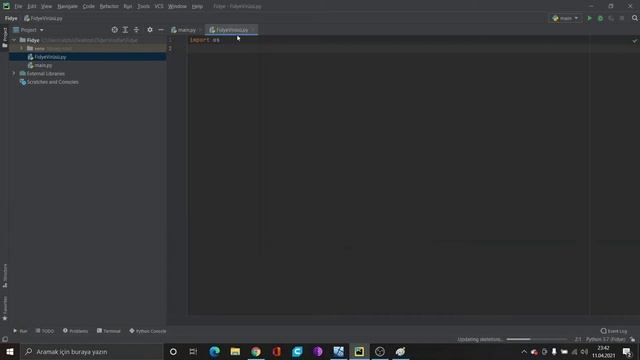Open the Project tool window side tab
This screenshot has height=360, width=640.
pos(5,38)
